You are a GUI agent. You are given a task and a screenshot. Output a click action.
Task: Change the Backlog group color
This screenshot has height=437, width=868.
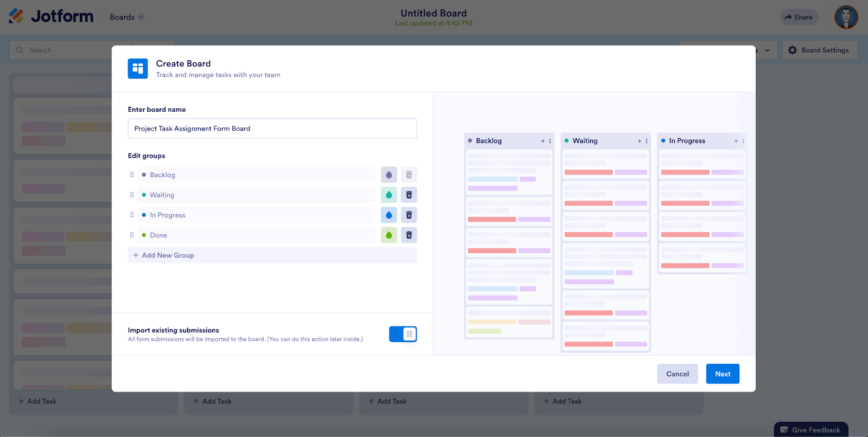(x=389, y=175)
